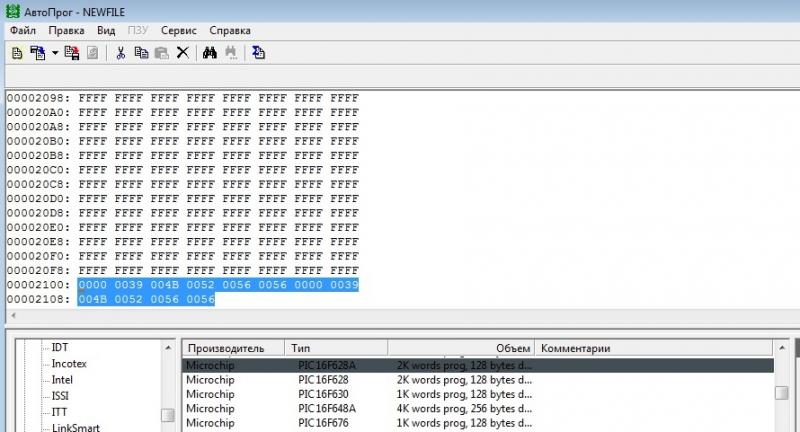This screenshot has width=800, height=432.
Task: Click the manufacturer tree vertical scrollbar thumb
Action: coord(168,415)
